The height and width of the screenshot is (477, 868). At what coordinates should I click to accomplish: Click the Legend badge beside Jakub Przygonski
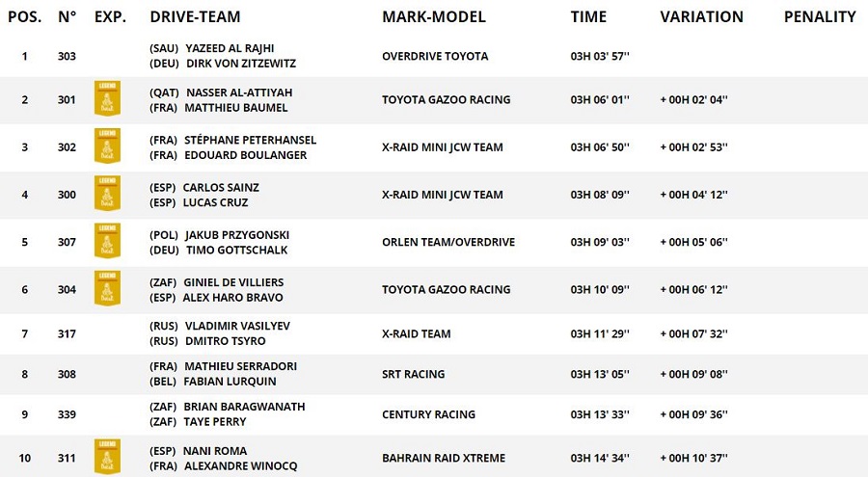pyautogui.click(x=107, y=241)
